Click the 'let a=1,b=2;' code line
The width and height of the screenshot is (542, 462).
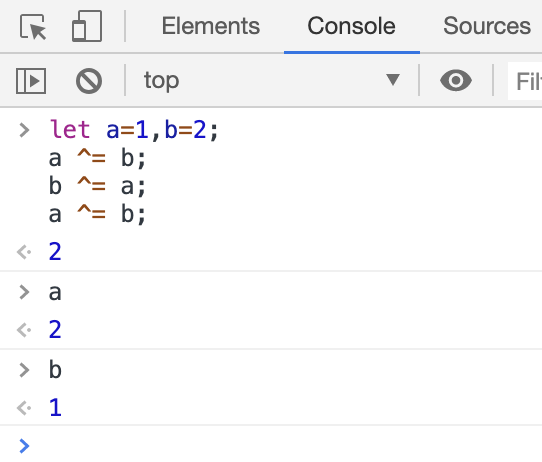click(x=134, y=130)
